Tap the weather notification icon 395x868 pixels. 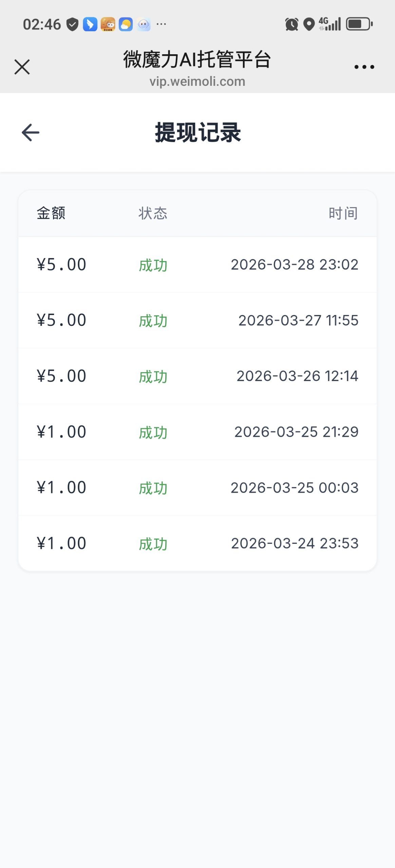pyautogui.click(x=126, y=24)
